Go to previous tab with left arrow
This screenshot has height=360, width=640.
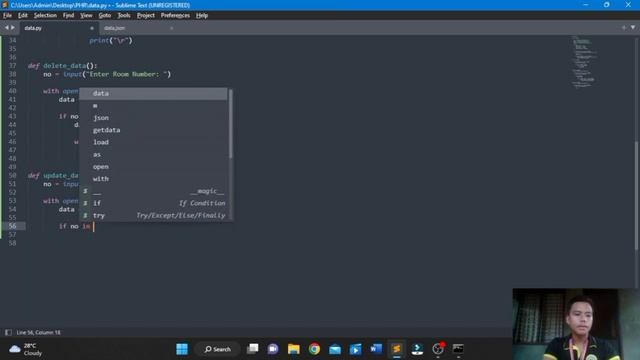coord(7,28)
